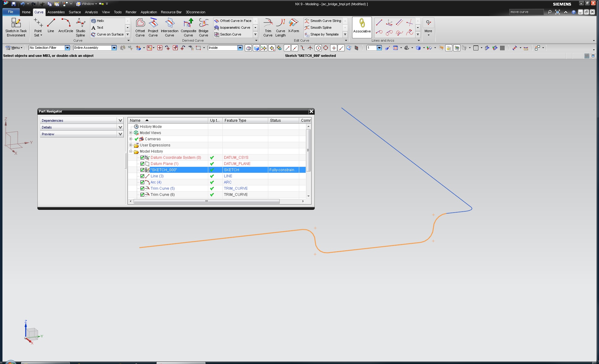The image size is (599, 364).
Task: Open the Window menu in title bar
Action: [x=87, y=4]
